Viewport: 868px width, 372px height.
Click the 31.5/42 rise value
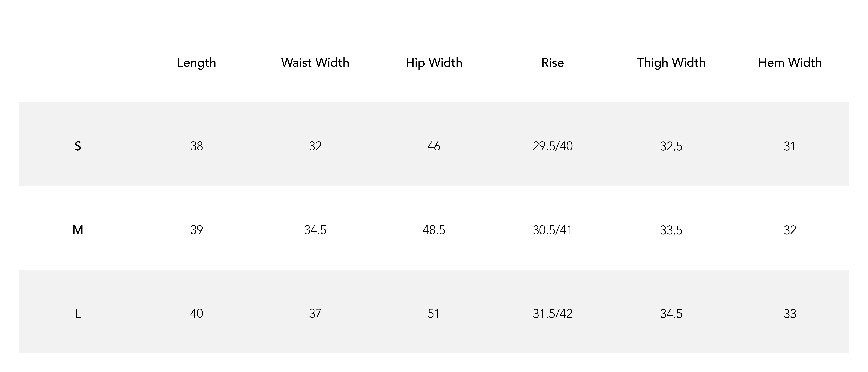click(x=553, y=314)
